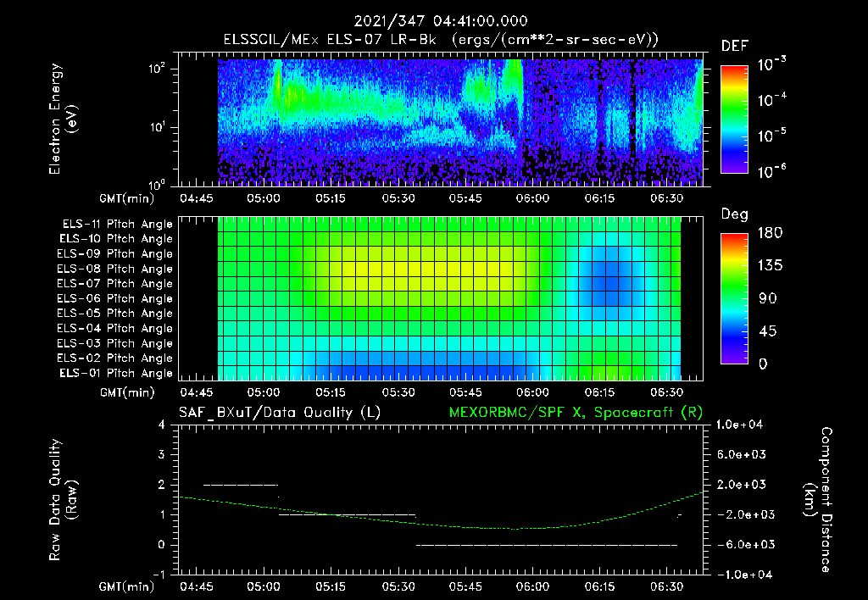Click the timestamp title 2021/347 04:41:00.000
868x600 pixels.
[441, 21]
